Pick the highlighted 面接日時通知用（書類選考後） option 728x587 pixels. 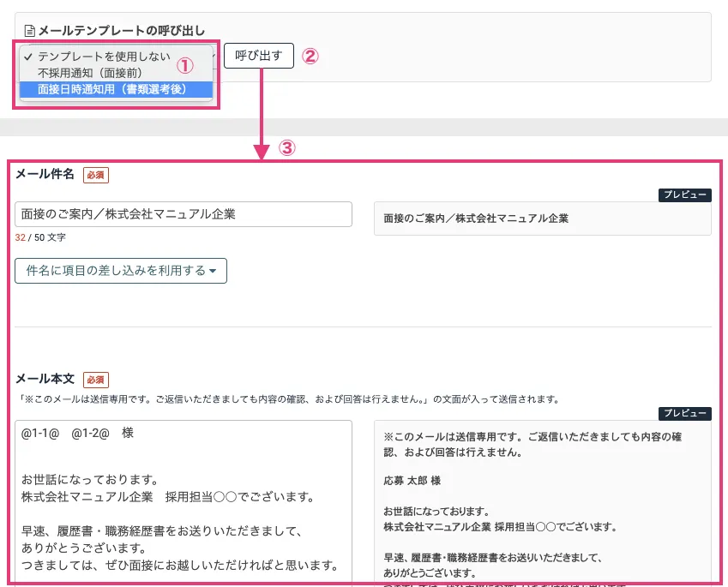click(111, 89)
